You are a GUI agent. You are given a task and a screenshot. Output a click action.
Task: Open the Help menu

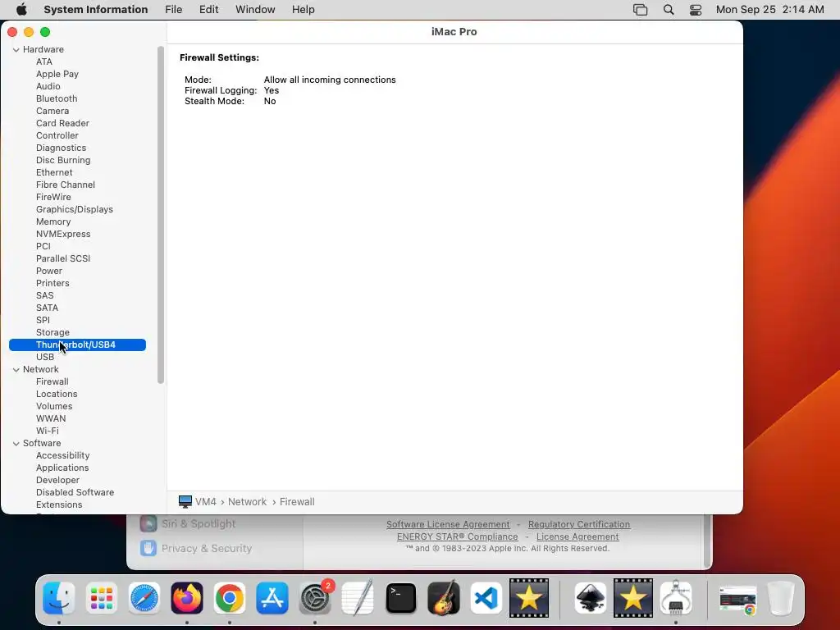[304, 10]
